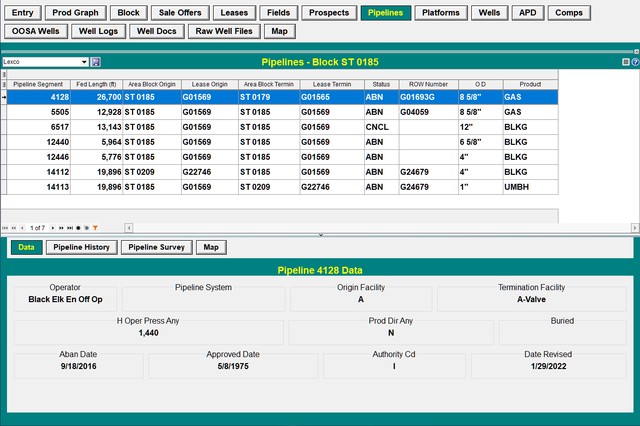Viewport: 640px width, 426px height.
Task: Go to previous record in grid navigator
Action: (21, 228)
